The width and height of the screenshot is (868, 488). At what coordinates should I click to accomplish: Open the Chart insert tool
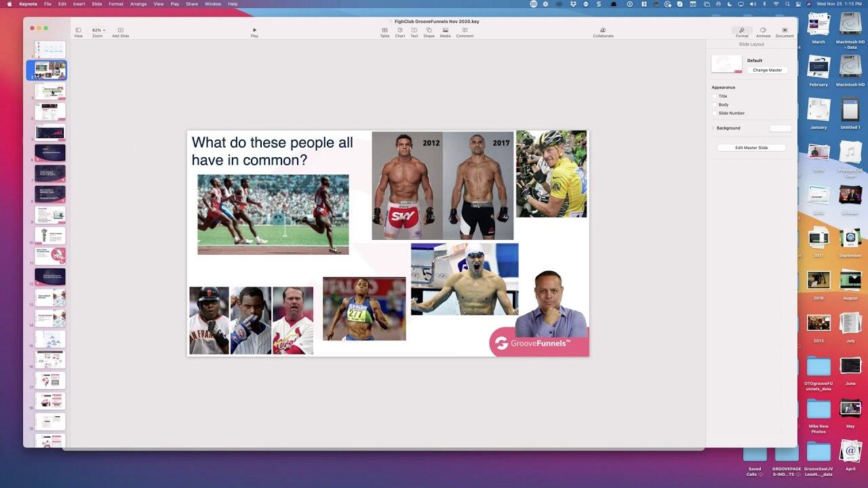point(400,30)
